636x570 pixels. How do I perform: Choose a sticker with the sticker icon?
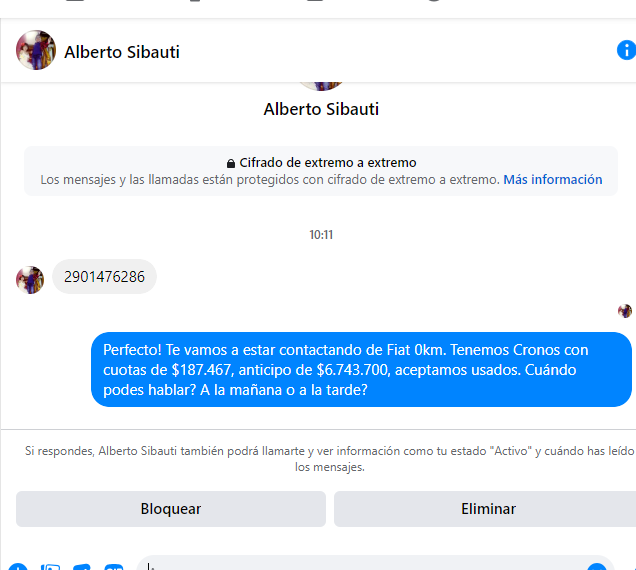coord(82,566)
